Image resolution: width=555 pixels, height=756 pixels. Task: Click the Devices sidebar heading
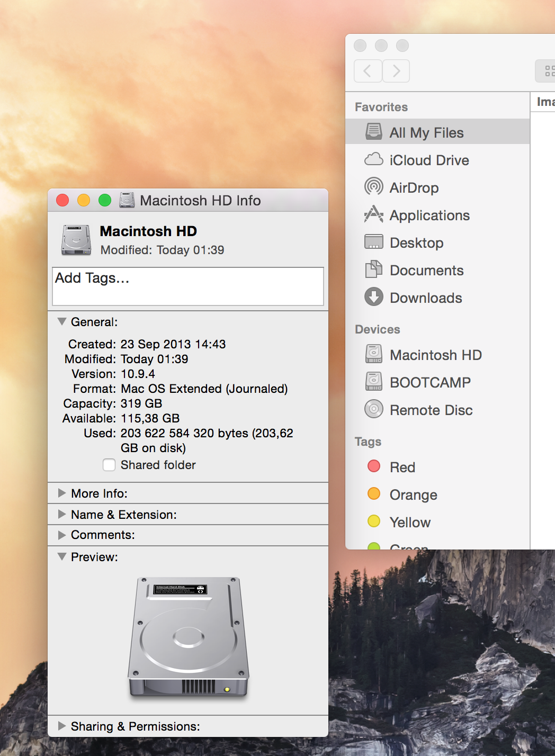coord(378,329)
